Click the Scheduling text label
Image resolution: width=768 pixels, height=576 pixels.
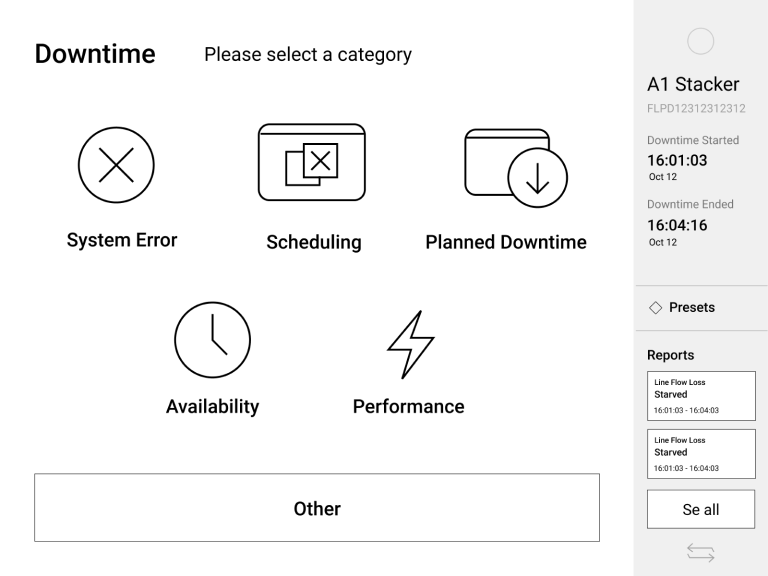pyautogui.click(x=314, y=242)
